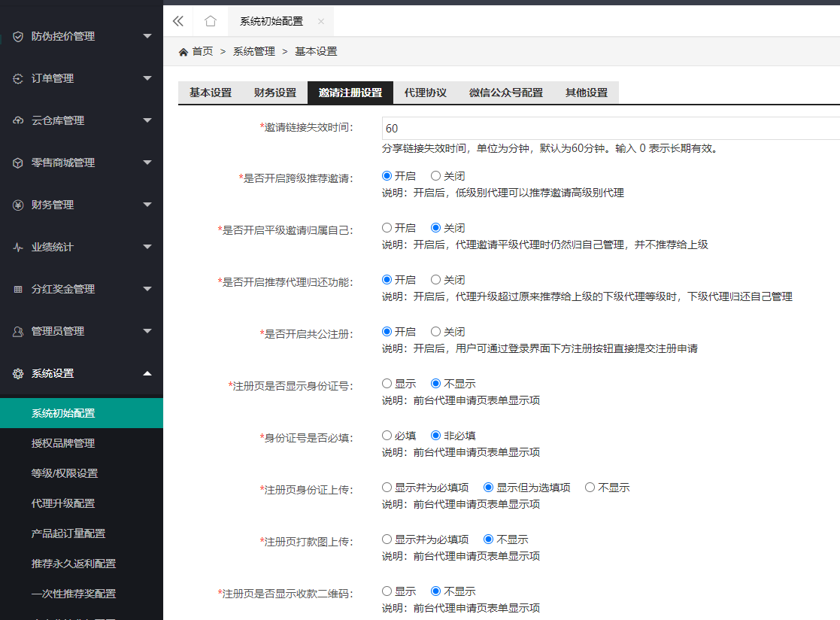The image size is (840, 620).
Task: Open 授权品牌管理 in the sidebar
Action: point(81,443)
